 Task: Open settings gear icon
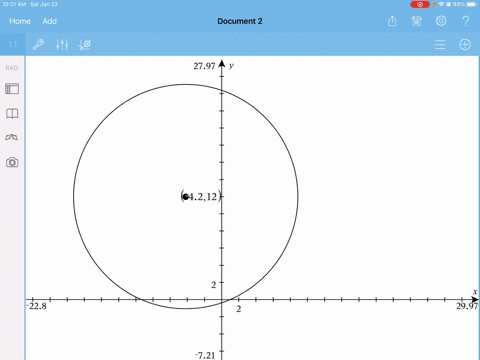pos(441,21)
